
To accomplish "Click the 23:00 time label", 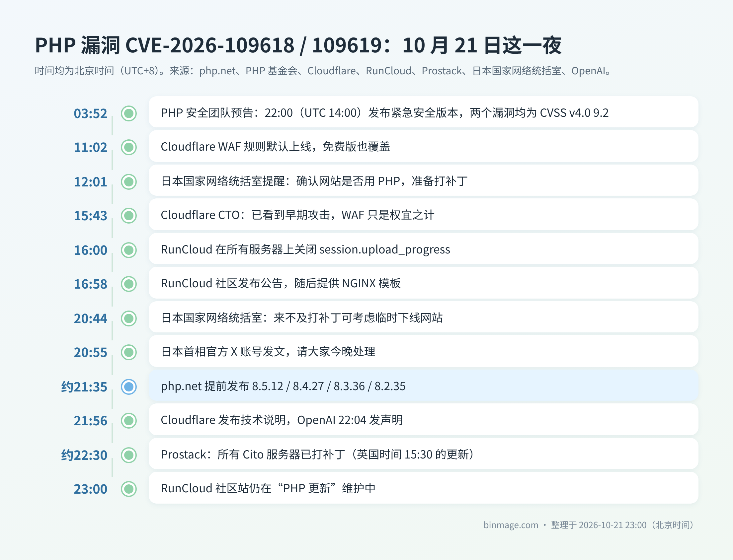I will coord(90,489).
